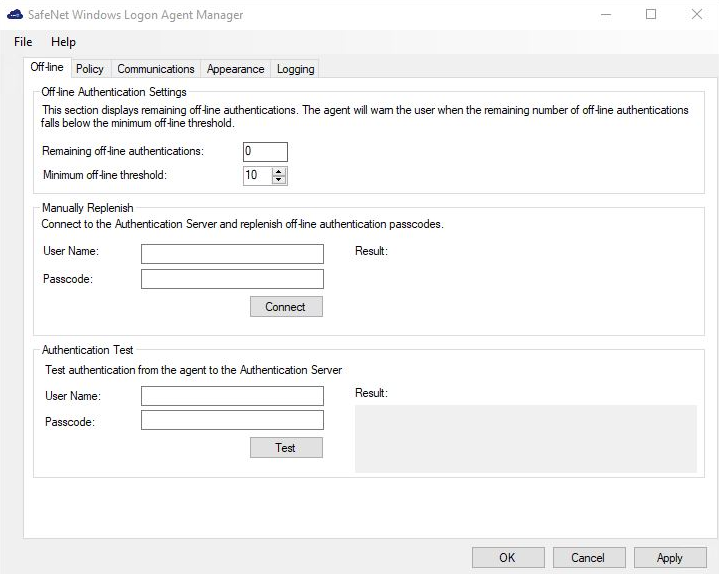Click the Remaining off-line authentications field
The width and height of the screenshot is (719, 574).
click(265, 151)
